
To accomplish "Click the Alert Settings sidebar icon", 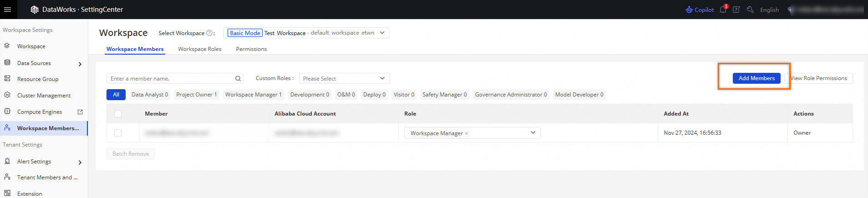I will [x=7, y=161].
